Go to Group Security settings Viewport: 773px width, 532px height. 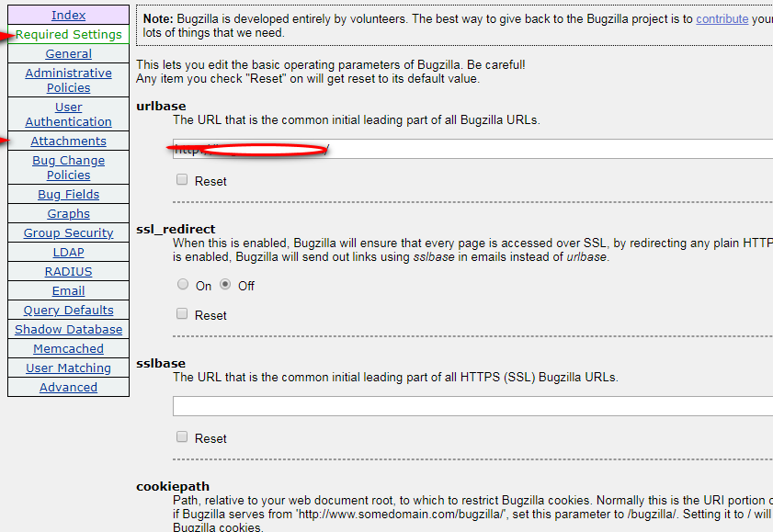click(x=69, y=233)
